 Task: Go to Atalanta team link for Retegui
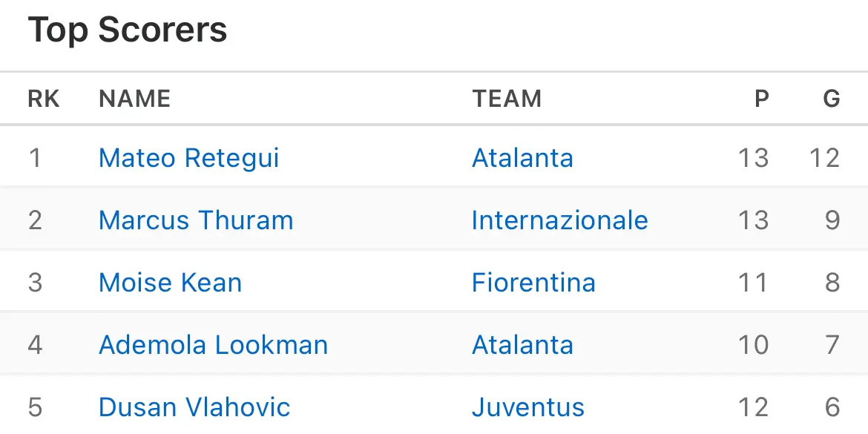pos(522,158)
